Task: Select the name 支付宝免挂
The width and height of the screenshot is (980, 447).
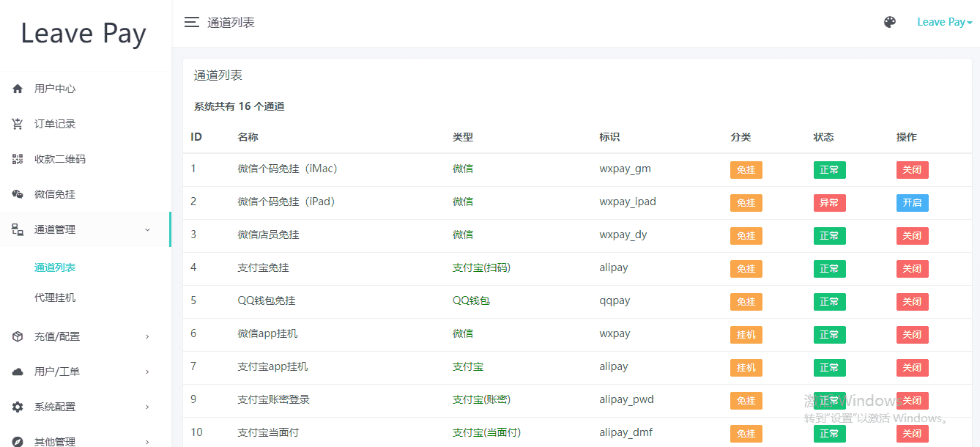Action: [264, 267]
